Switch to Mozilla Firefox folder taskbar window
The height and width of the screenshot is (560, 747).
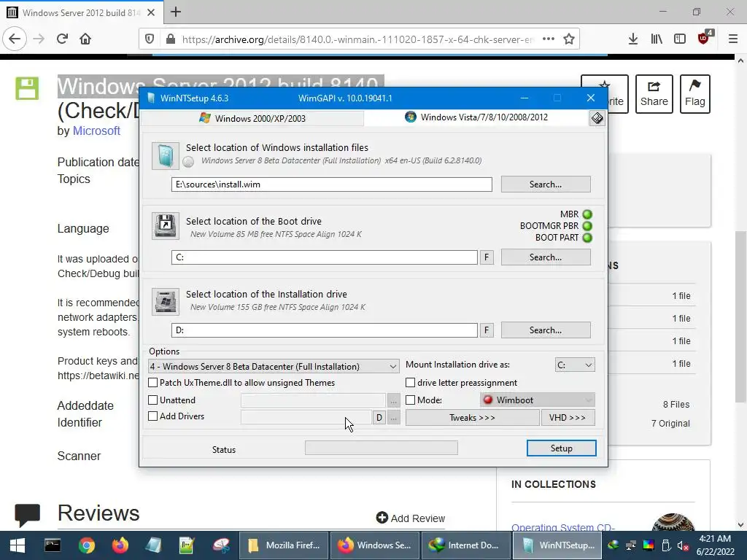[284, 545]
